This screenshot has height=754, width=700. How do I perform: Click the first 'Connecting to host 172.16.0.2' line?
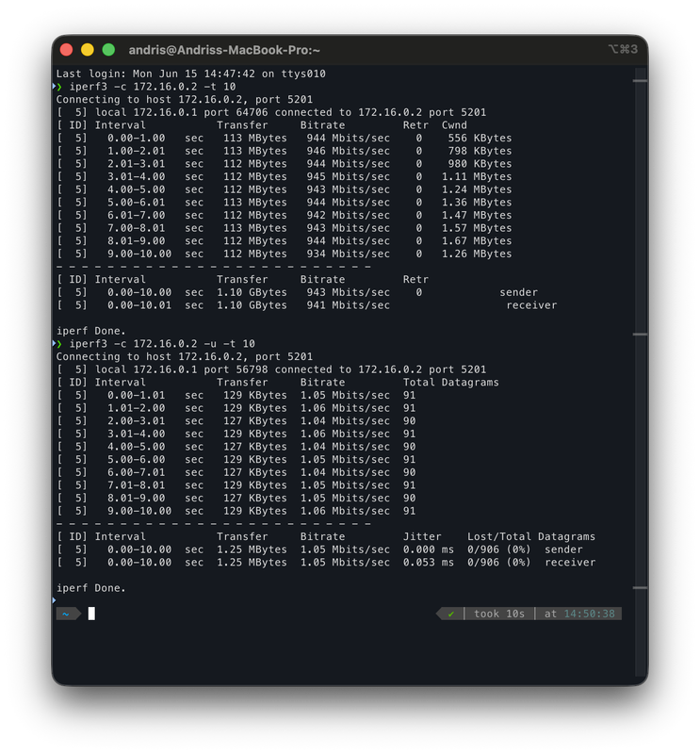pyautogui.click(x=185, y=100)
